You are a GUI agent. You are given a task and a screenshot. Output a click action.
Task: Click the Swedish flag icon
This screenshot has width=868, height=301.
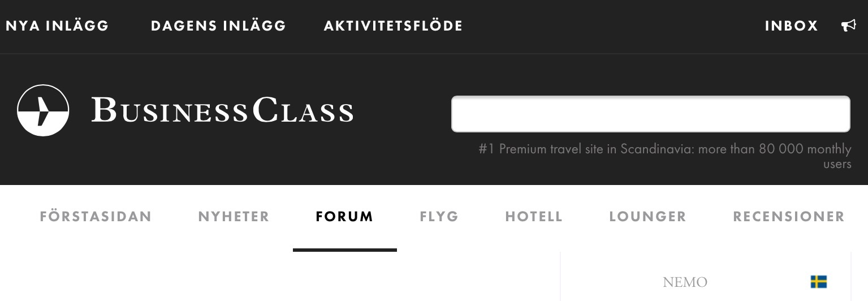pos(818,282)
